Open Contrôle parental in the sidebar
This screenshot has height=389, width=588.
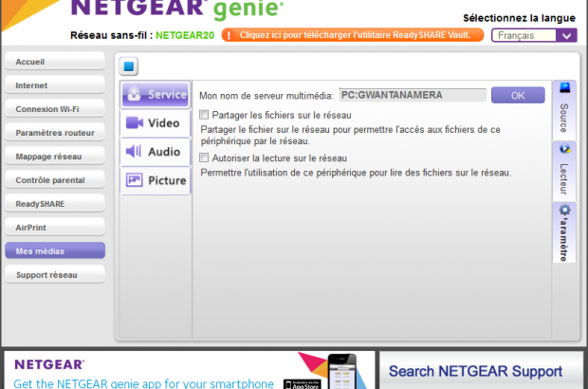(54, 180)
